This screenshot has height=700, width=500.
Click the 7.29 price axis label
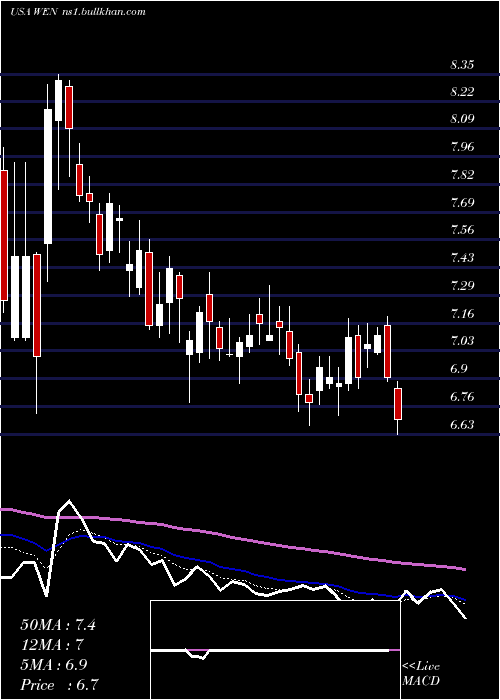pyautogui.click(x=462, y=286)
